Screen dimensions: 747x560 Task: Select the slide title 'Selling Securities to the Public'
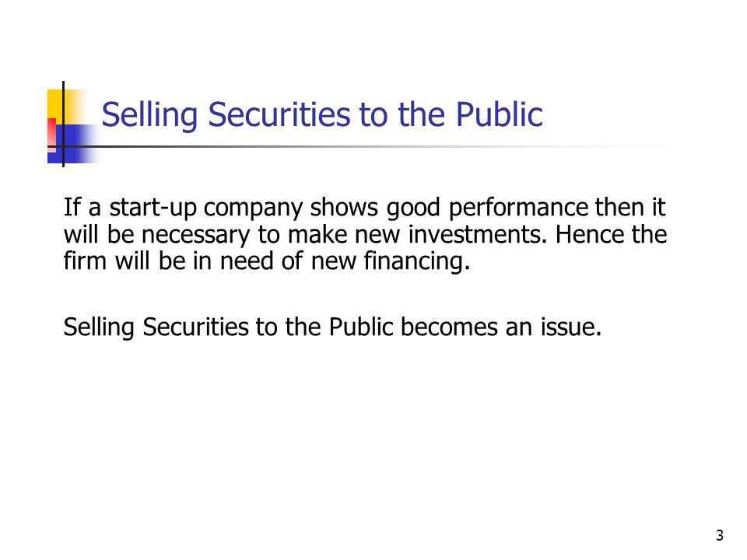pyautogui.click(x=322, y=115)
